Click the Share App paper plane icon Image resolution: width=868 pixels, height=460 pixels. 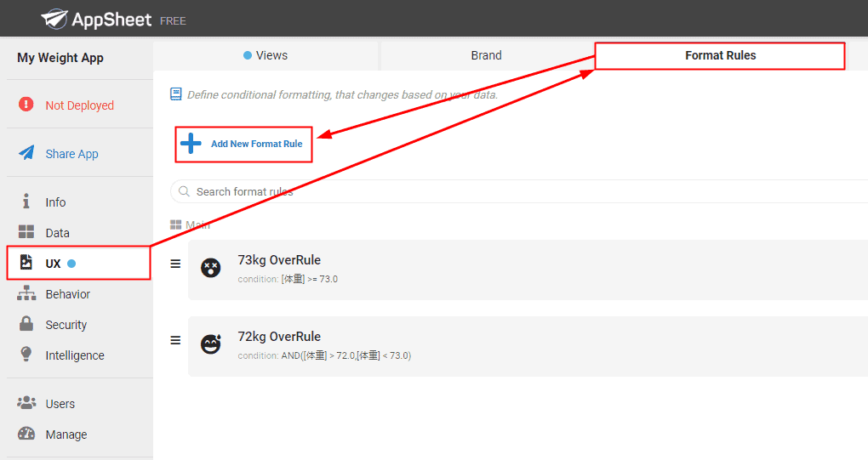26,152
